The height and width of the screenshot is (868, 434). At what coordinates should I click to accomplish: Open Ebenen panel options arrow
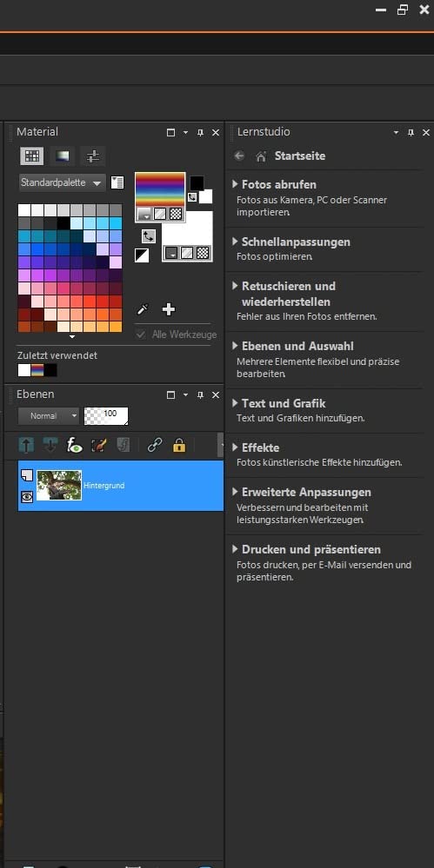185,395
